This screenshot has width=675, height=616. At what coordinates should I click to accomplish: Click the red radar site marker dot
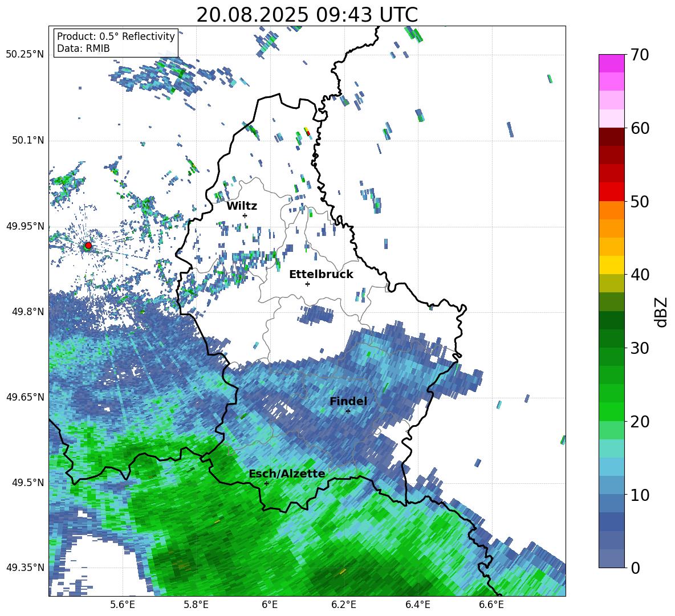pos(88,245)
